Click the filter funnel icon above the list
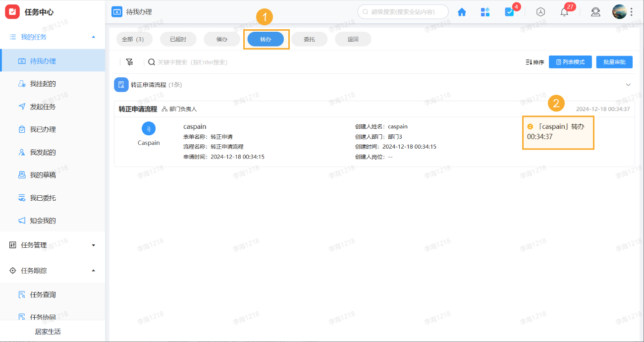Image resolution: width=644 pixels, height=342 pixels. tap(130, 62)
